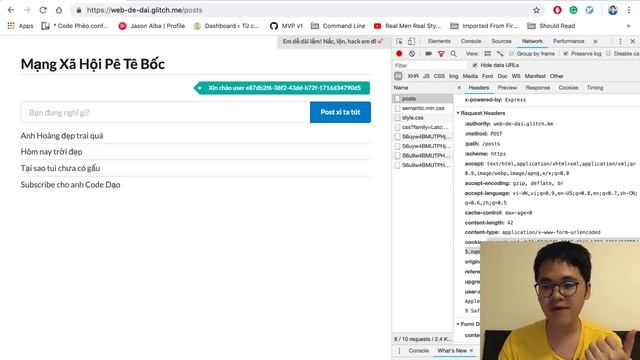Click the network Filter text field
This screenshot has width=640, height=360.
coord(430,65)
